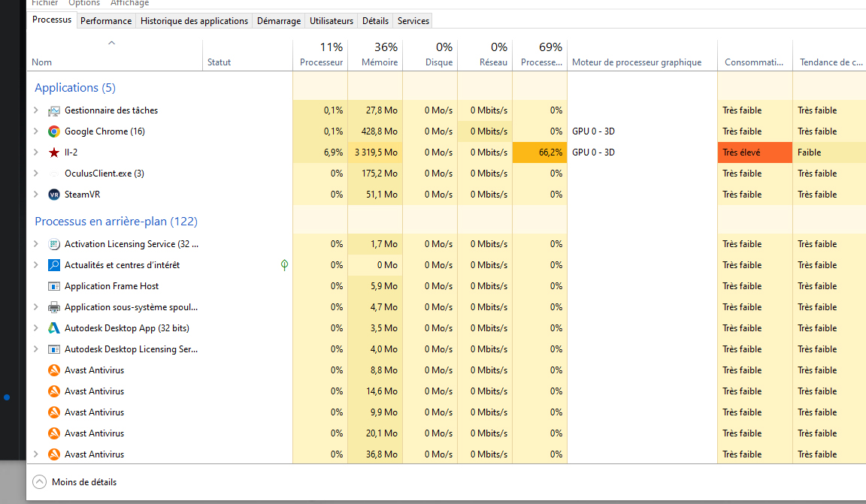The width and height of the screenshot is (866, 504).
Task: Click the Application Frame Host icon
Action: point(53,286)
